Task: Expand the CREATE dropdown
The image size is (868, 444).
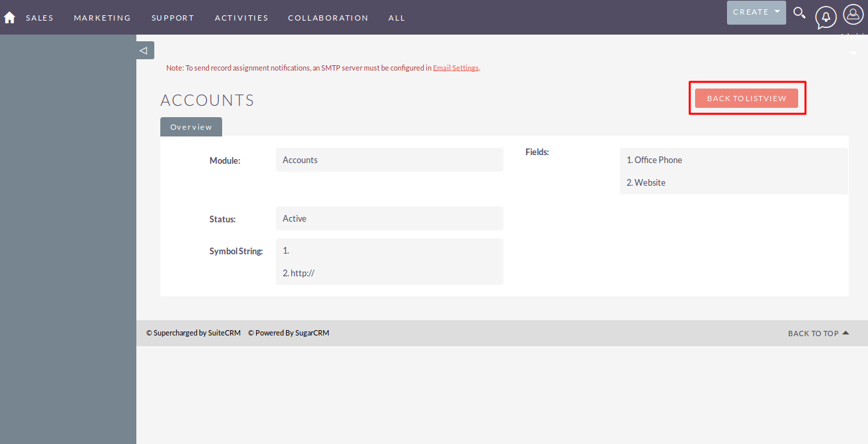Action: pos(756,12)
